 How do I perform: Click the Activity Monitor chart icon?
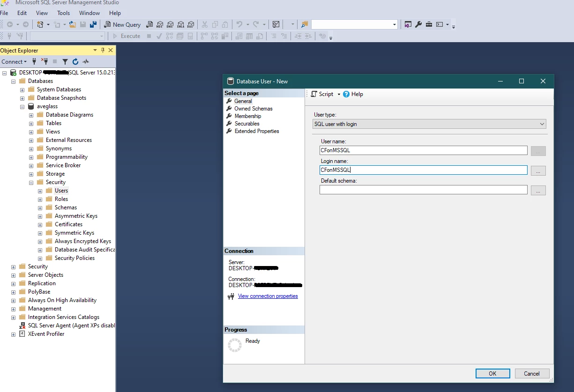(276, 24)
